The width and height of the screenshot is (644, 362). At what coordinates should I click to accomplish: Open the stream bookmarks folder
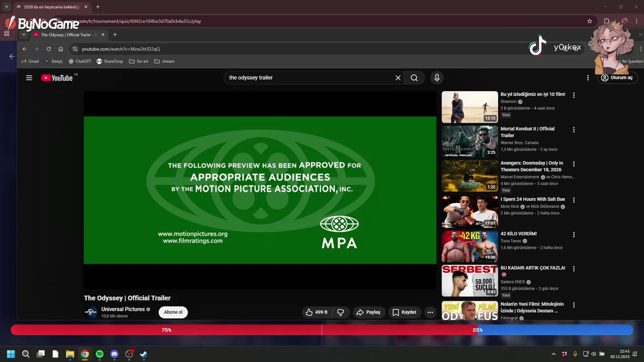pos(165,61)
